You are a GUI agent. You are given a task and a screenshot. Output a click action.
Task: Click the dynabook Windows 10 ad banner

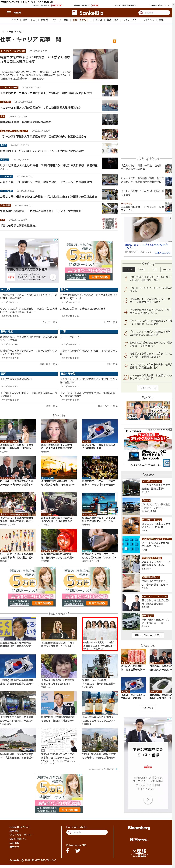point(148,448)
